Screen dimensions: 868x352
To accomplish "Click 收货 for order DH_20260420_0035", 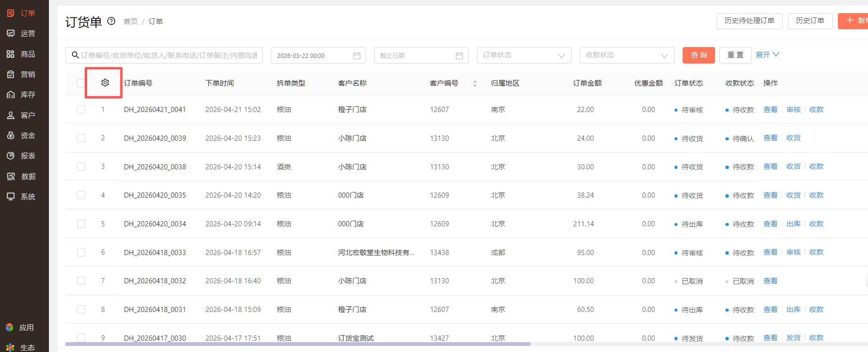I will tap(793, 195).
